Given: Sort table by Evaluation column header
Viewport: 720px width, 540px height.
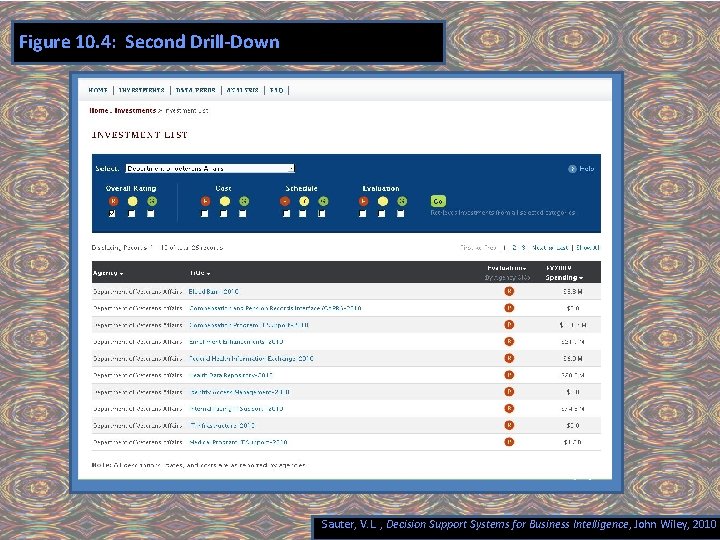Looking at the screenshot, I should pyautogui.click(x=507, y=268).
